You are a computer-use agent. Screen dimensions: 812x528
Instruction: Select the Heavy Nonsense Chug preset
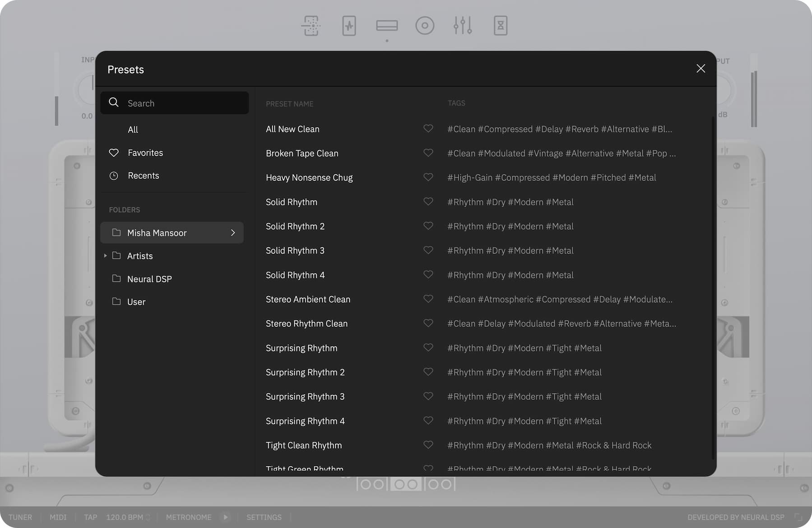(309, 177)
